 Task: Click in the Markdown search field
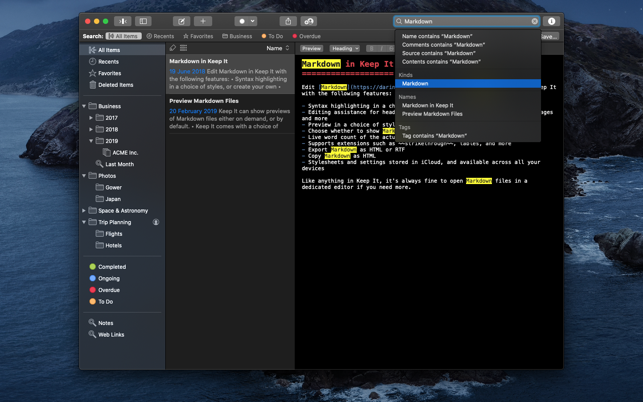[467, 21]
